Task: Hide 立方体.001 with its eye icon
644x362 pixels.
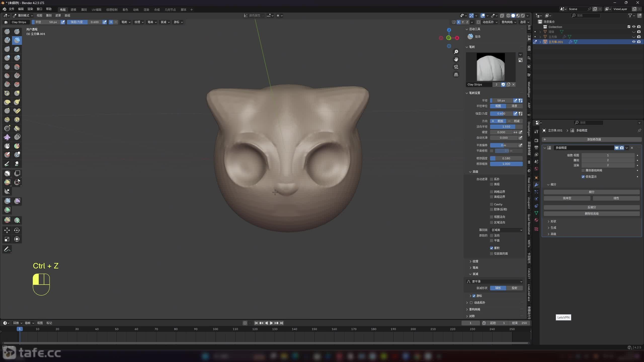Action: (x=634, y=42)
